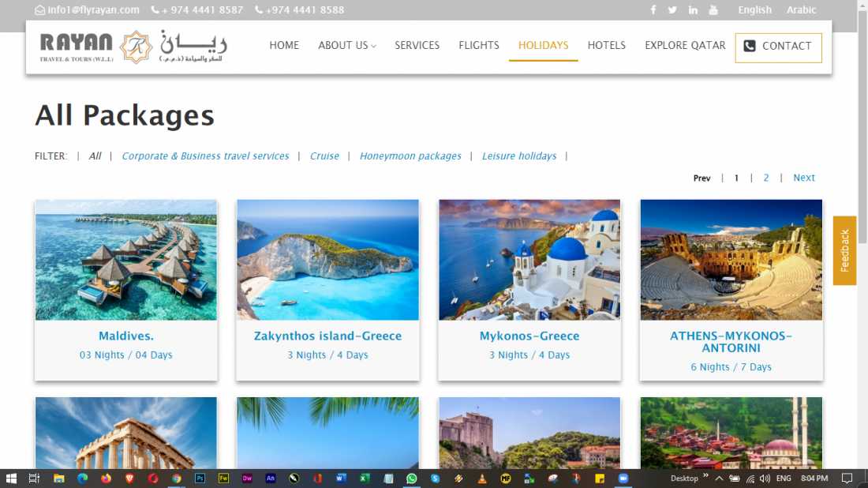The image size is (868, 488).
Task: Launch Microsoft Excel from the taskbar
Action: click(x=365, y=479)
